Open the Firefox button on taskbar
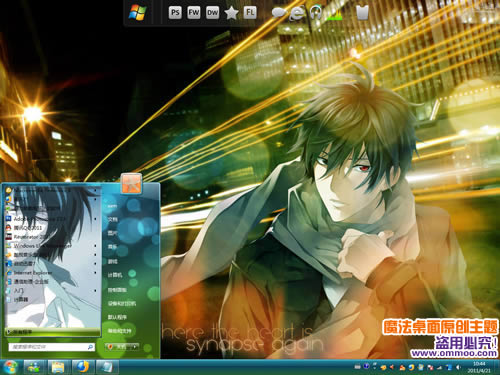Image resolution: width=500 pixels, height=375 pixels. tap(82, 367)
